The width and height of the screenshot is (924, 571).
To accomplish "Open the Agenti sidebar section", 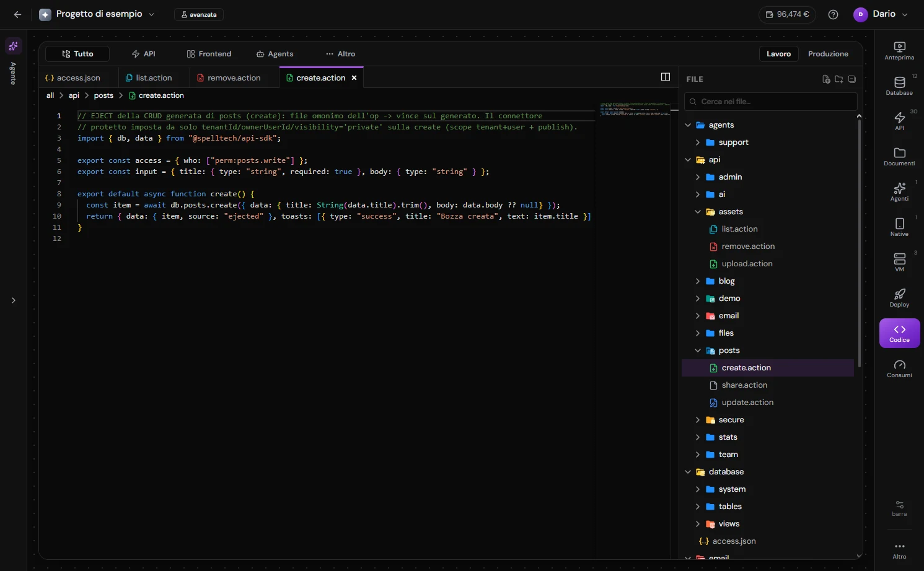I will click(x=899, y=192).
